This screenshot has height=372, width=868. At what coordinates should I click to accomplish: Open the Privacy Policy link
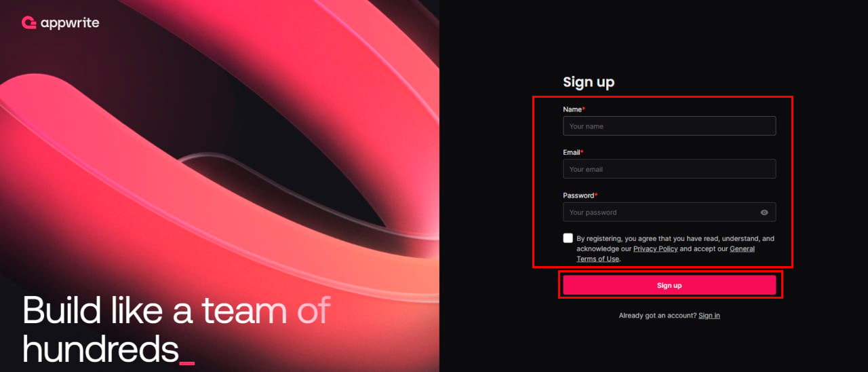(x=655, y=249)
